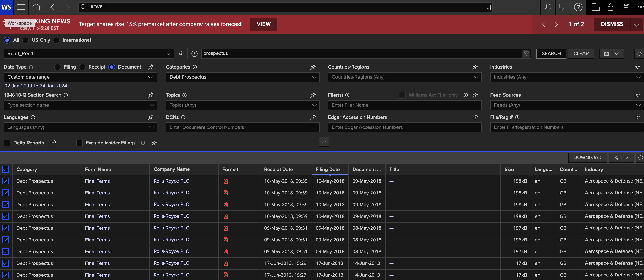Expand the Dismiss options chevron
644x280 pixels.
(x=637, y=25)
